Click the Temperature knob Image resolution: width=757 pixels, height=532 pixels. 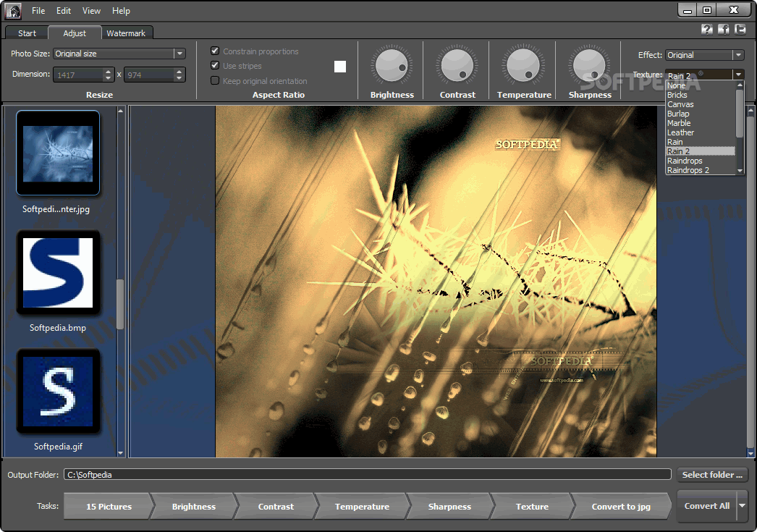523,66
